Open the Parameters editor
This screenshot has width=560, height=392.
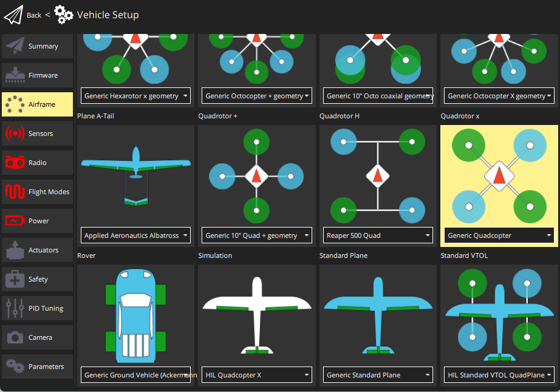37,367
